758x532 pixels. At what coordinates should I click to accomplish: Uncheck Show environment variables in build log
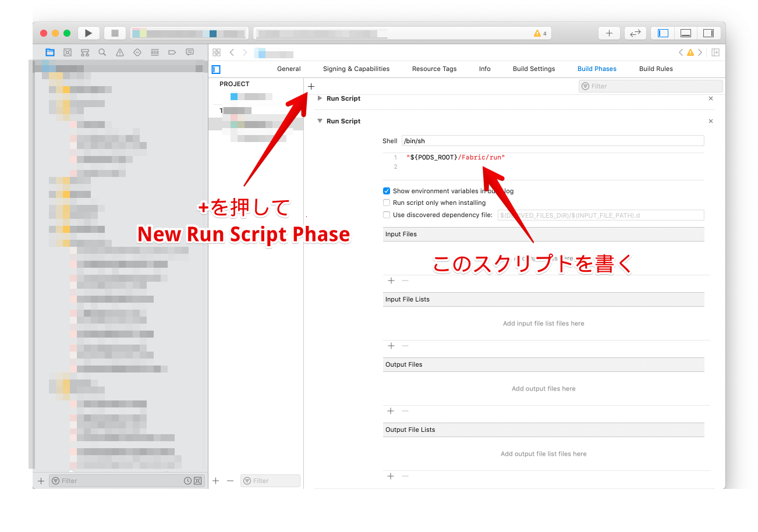pyautogui.click(x=387, y=190)
